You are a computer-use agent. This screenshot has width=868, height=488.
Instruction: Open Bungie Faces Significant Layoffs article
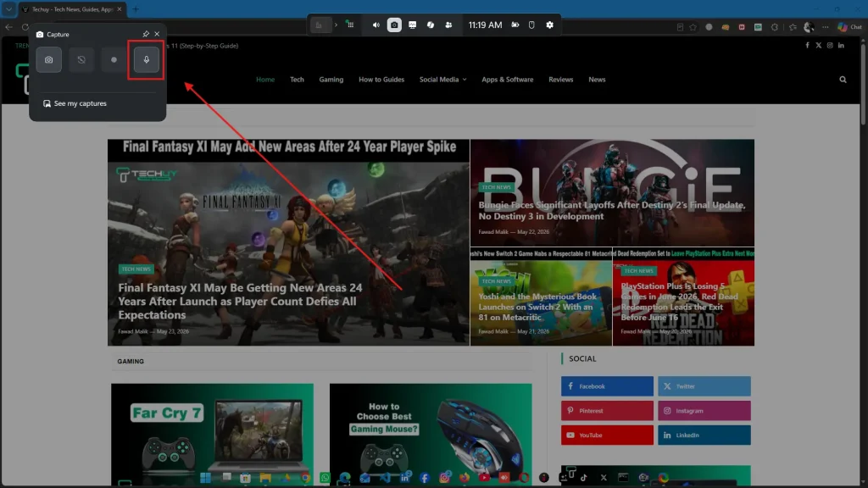[612, 211]
